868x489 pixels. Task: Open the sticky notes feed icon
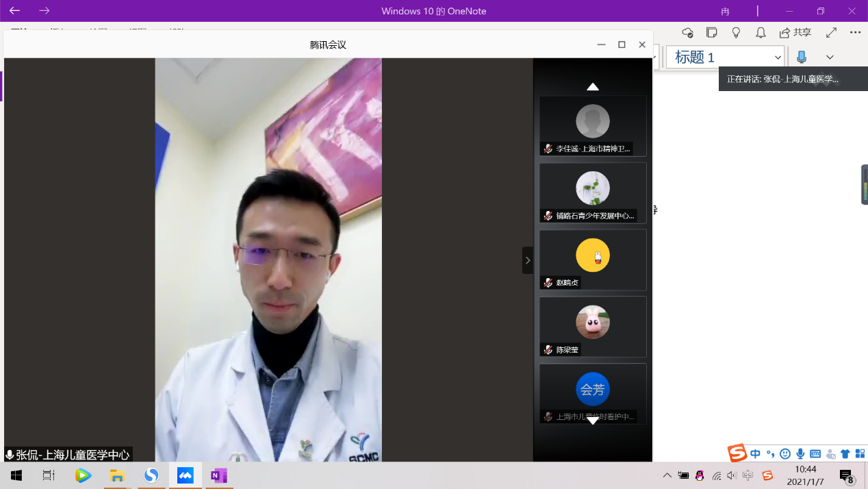coord(712,33)
